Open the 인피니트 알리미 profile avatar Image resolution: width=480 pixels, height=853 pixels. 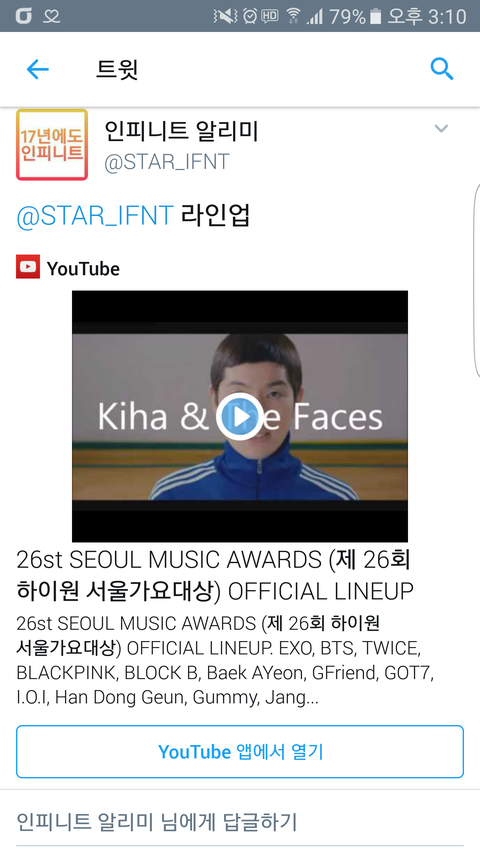(x=52, y=144)
